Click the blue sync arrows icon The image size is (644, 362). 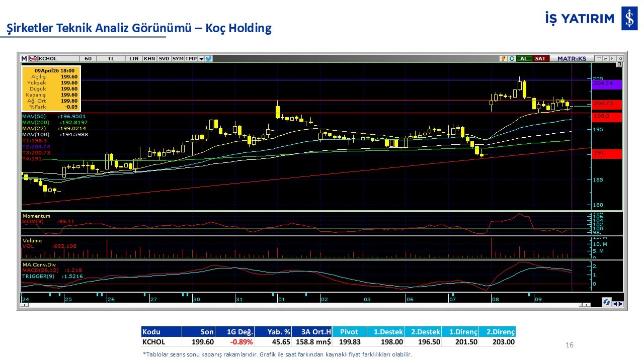[x=607, y=302]
